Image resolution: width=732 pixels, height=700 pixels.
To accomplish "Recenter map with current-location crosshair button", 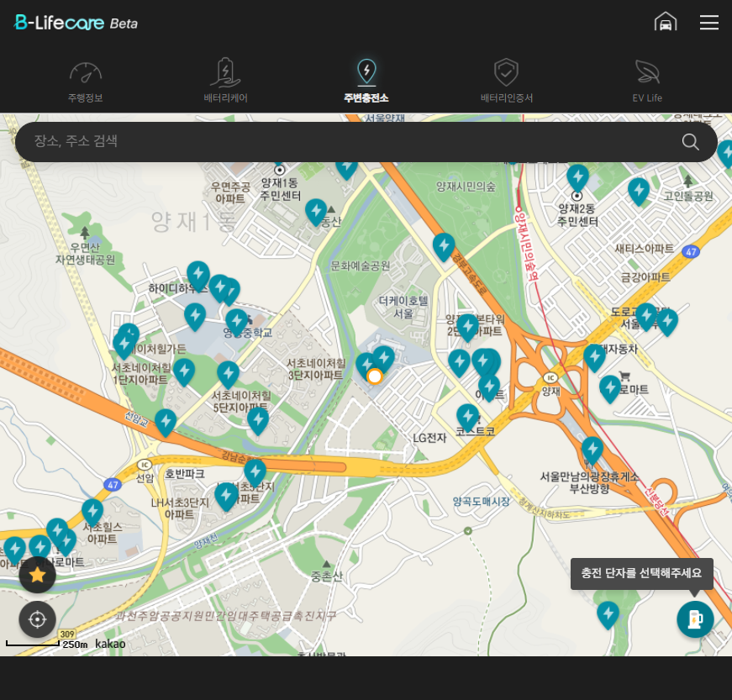I will point(37,619).
